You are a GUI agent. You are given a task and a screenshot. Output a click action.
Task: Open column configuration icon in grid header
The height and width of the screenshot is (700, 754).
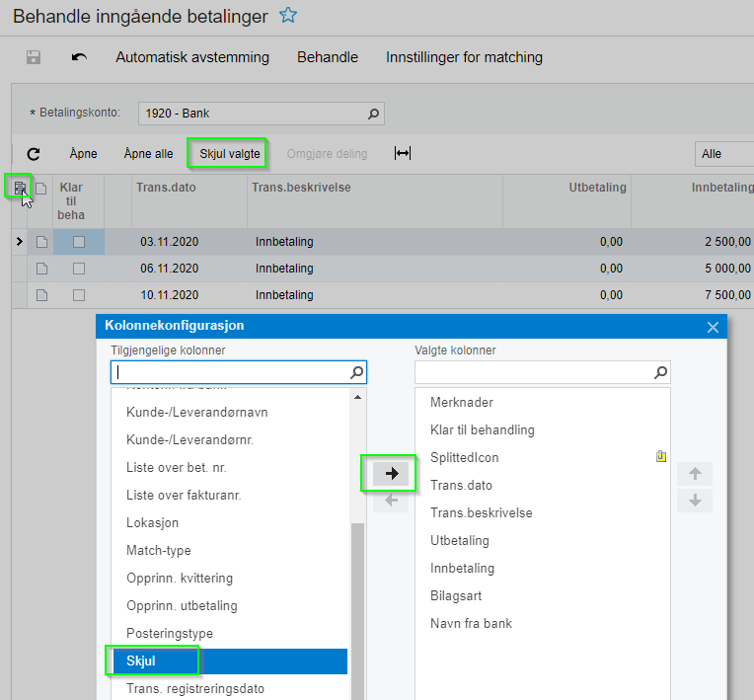tap(20, 188)
